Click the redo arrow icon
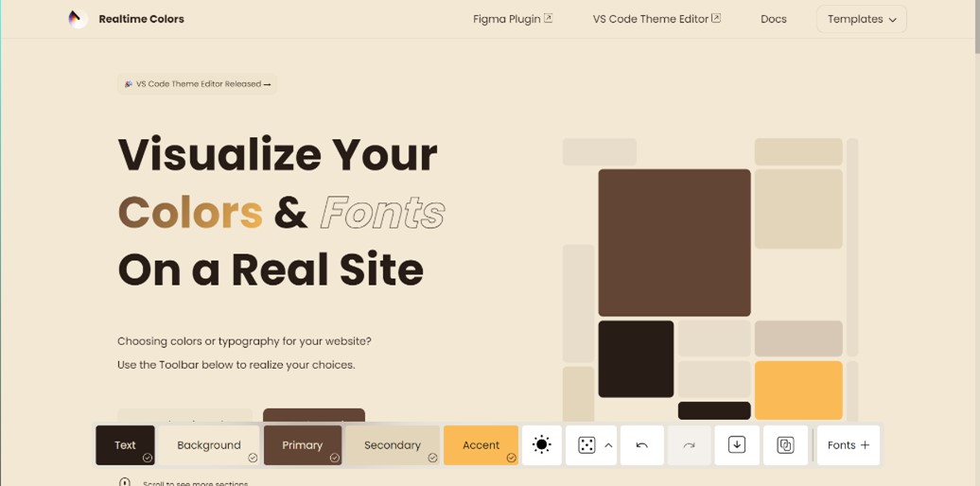The width and height of the screenshot is (980, 486). click(x=689, y=445)
